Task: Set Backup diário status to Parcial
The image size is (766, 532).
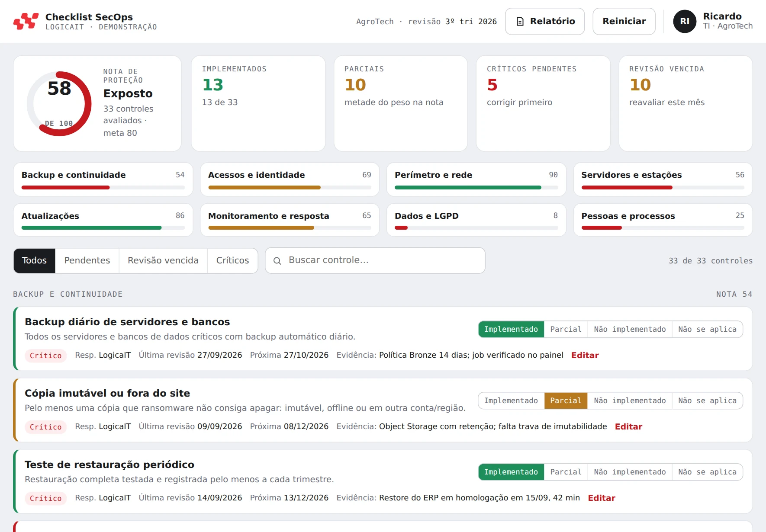Action: click(x=566, y=329)
